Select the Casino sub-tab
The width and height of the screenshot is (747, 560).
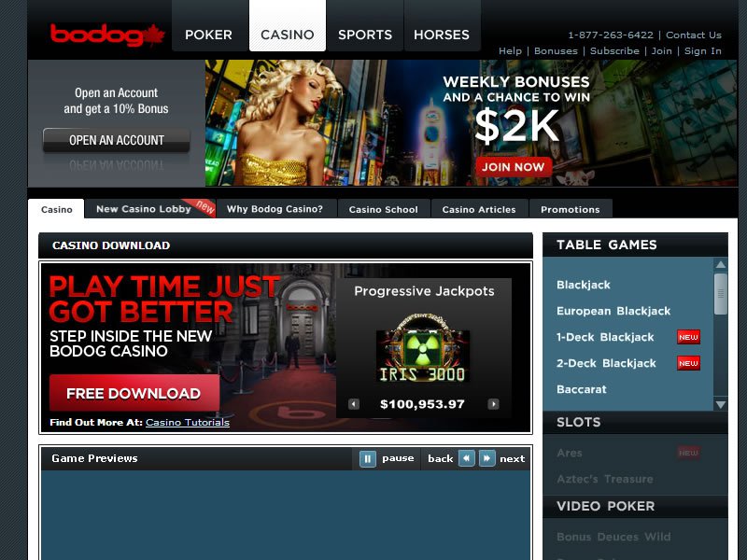pos(56,209)
